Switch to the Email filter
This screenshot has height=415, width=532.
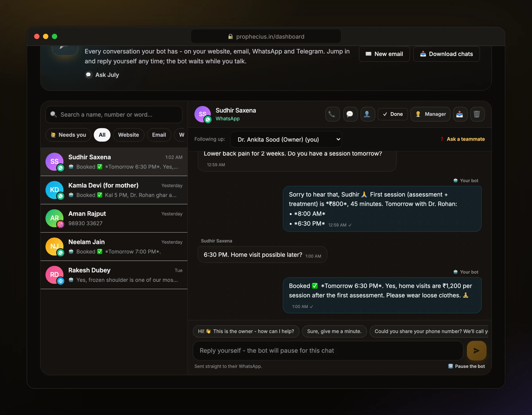click(x=159, y=135)
